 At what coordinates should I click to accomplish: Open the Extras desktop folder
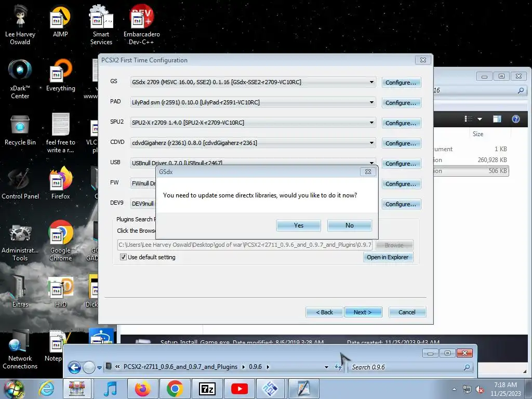coord(20,292)
